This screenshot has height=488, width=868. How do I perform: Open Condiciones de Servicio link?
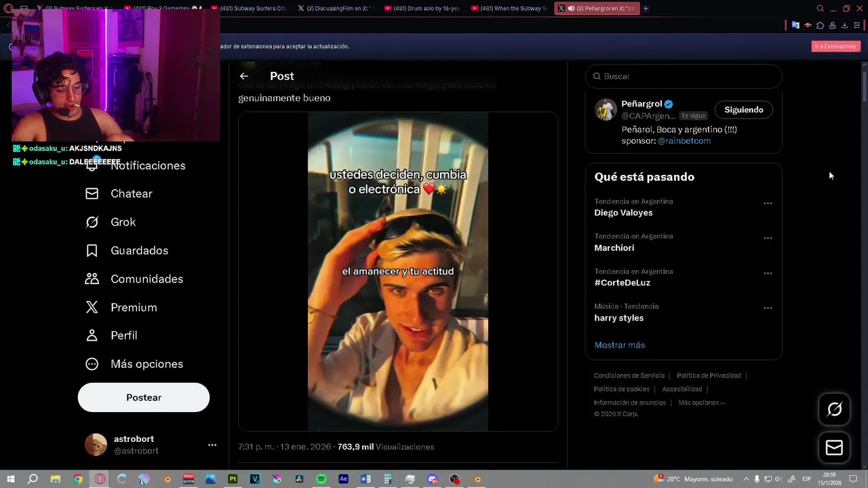pyautogui.click(x=629, y=375)
